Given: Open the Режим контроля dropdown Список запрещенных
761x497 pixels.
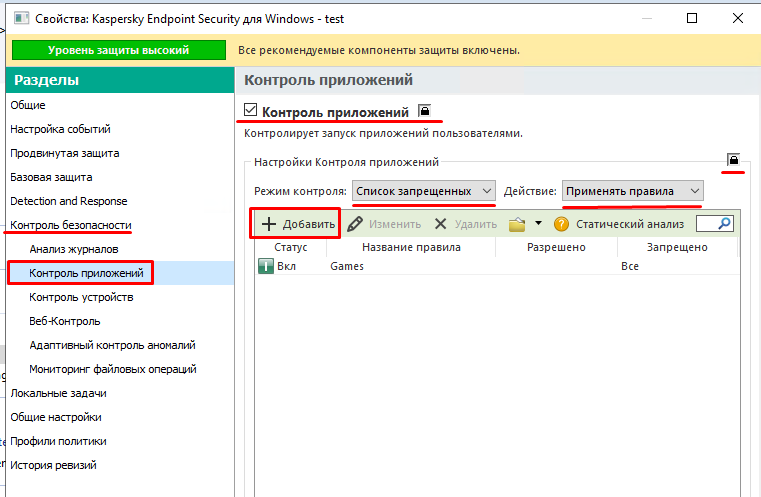Looking at the screenshot, I should click(424, 191).
